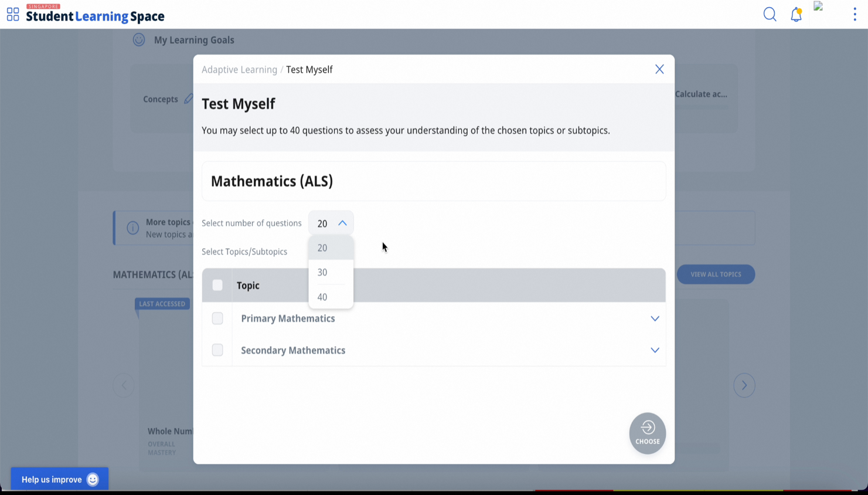Click the right carousel arrow
Image resolution: width=868 pixels, height=495 pixels.
(744, 385)
